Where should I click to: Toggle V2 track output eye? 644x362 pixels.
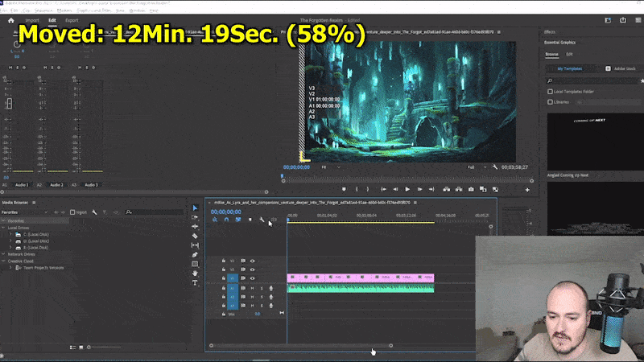[253, 269]
